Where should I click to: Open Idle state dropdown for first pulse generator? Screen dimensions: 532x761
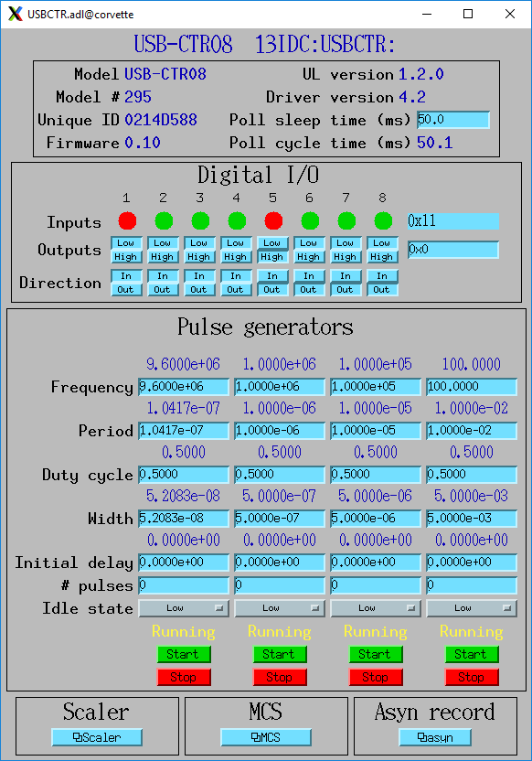click(x=184, y=608)
